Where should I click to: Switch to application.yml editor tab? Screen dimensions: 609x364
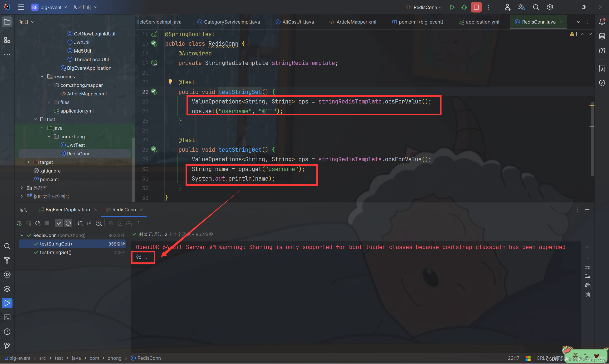(479, 22)
